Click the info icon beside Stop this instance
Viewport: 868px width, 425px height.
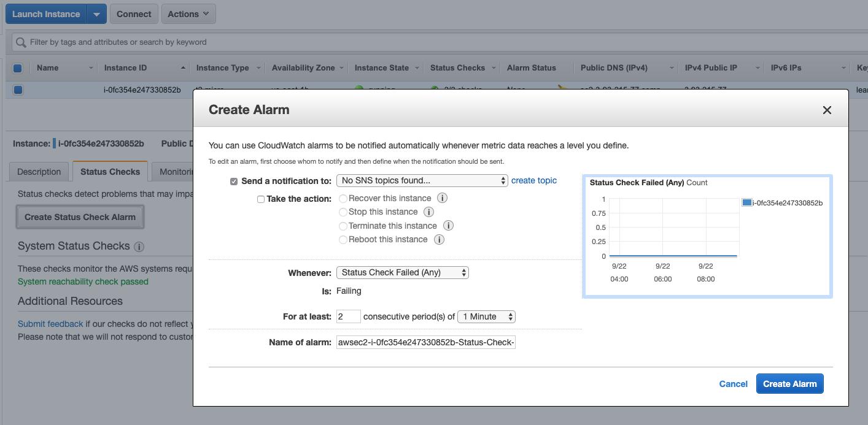(428, 212)
